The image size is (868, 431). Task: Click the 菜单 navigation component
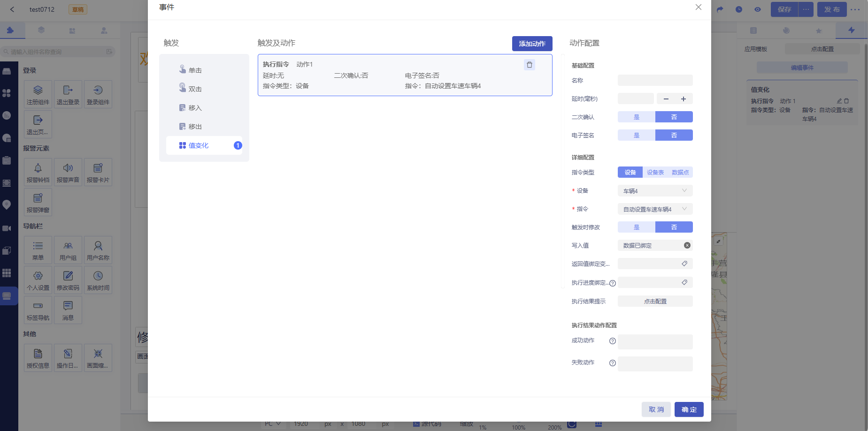click(38, 250)
